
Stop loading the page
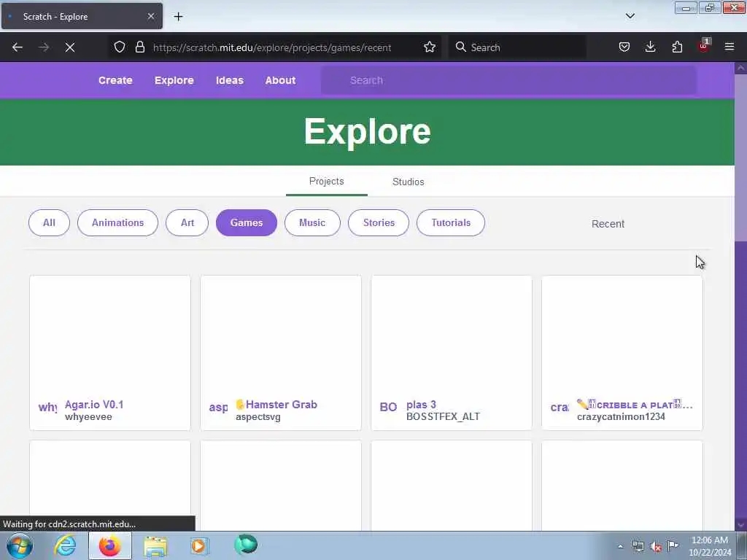(70, 47)
